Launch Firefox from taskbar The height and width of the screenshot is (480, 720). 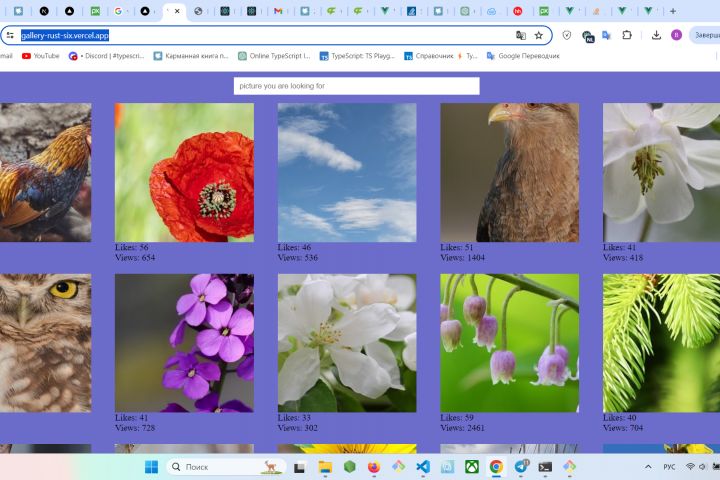tap(374, 467)
